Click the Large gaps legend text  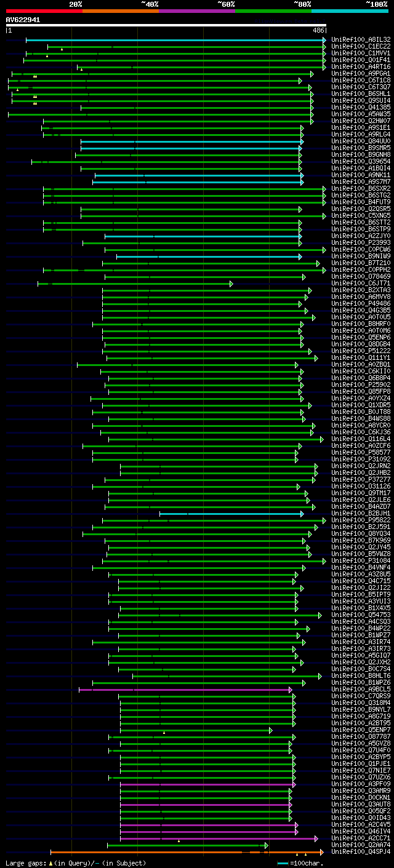(76, 863)
